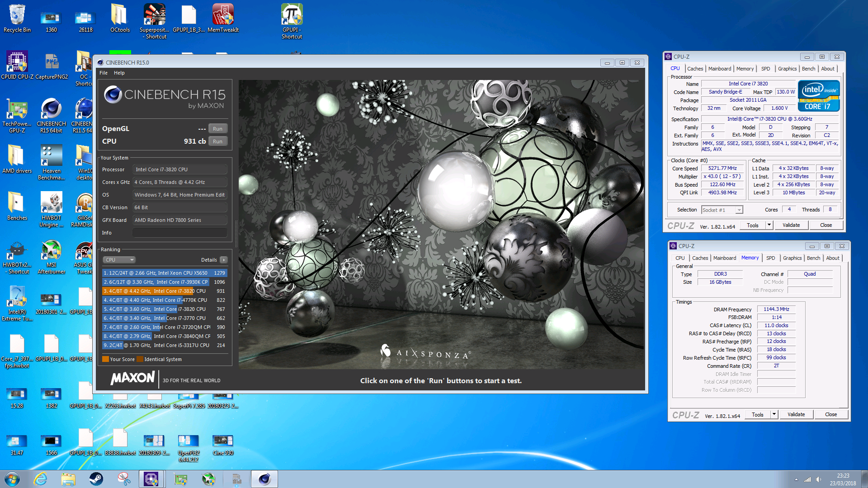Open the AMD drivers folder

(x=17, y=159)
